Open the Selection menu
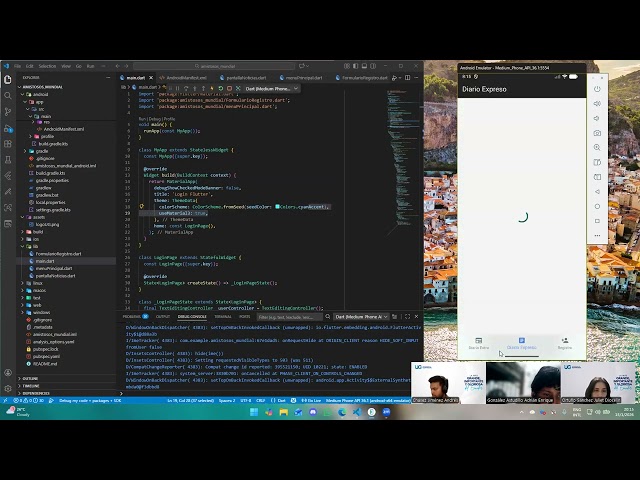This screenshot has height=480, width=640. (47, 66)
